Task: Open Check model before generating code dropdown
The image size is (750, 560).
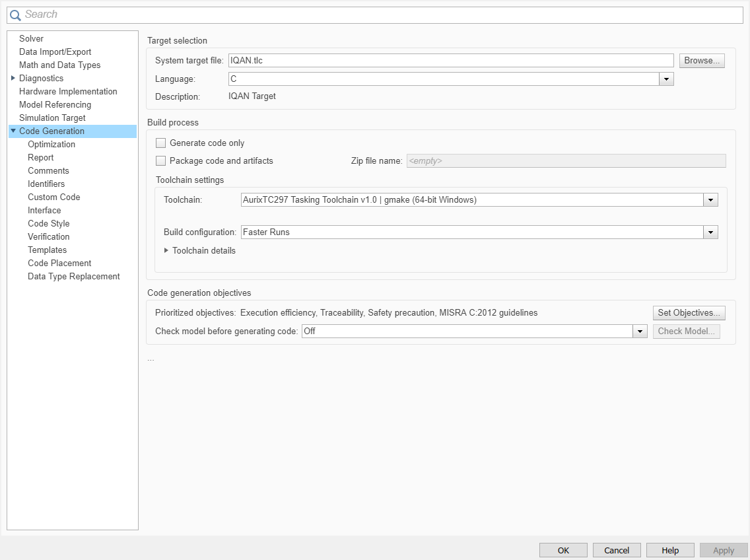Action: pos(640,332)
